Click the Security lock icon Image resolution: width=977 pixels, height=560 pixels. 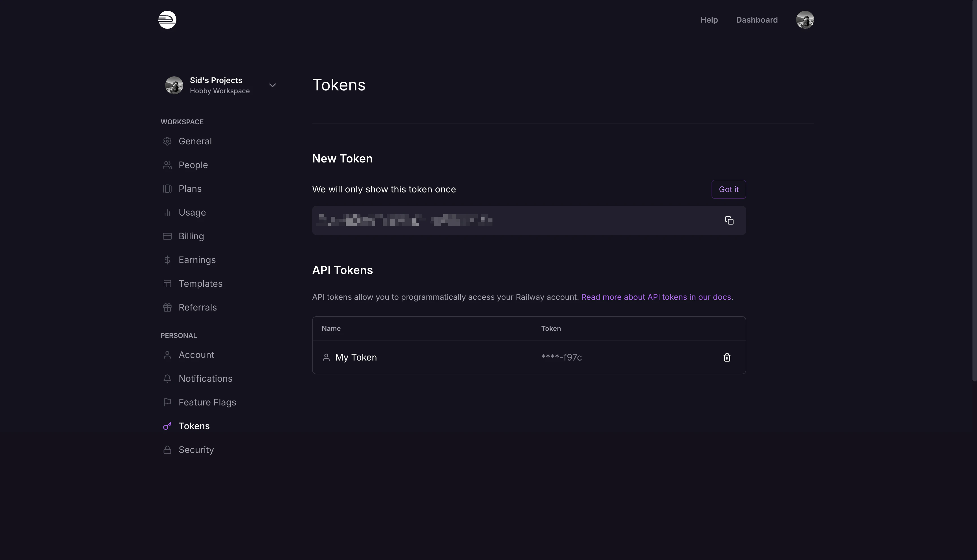point(167,450)
